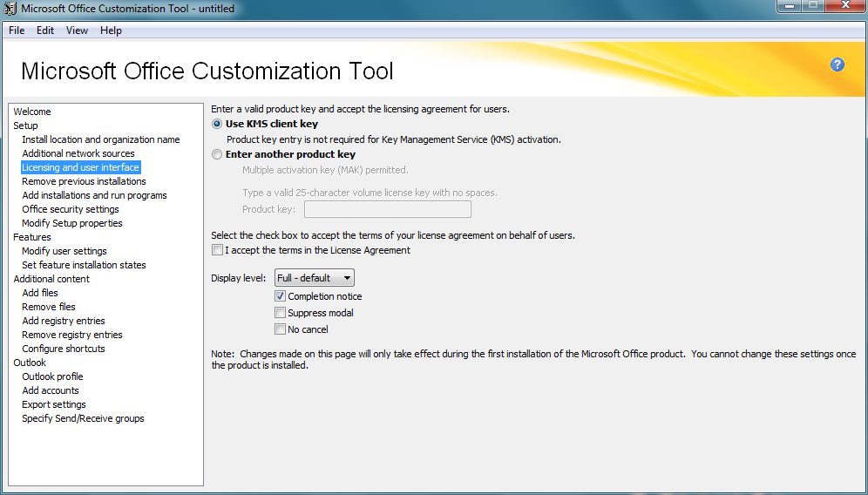Screen dimensions: 868x495
Task: Open Outlook profile page
Action: pos(52,376)
